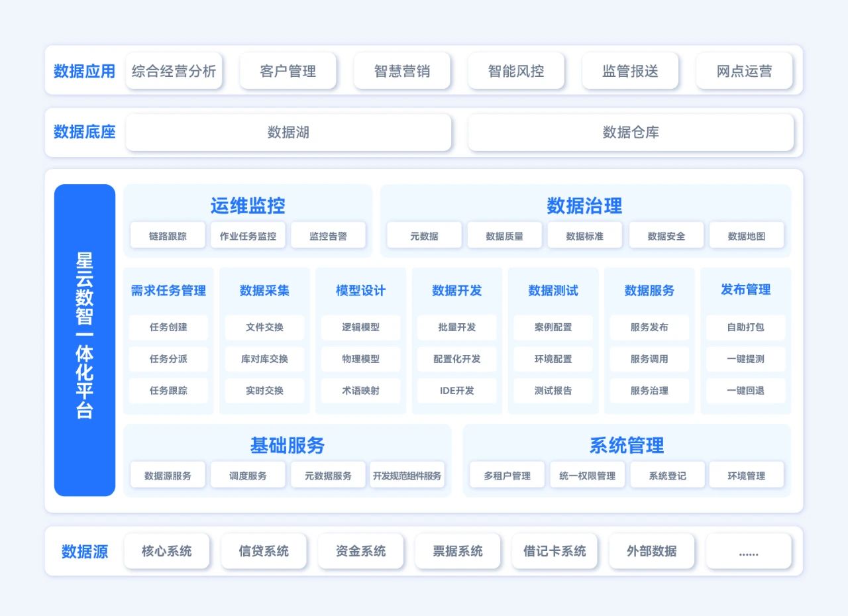Open 开发规范组件服务 in 基础服务
Image resolution: width=848 pixels, height=616 pixels.
coord(407,476)
